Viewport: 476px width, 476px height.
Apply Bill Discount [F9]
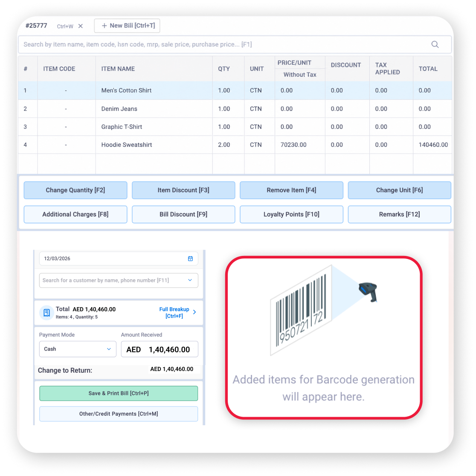(x=183, y=214)
